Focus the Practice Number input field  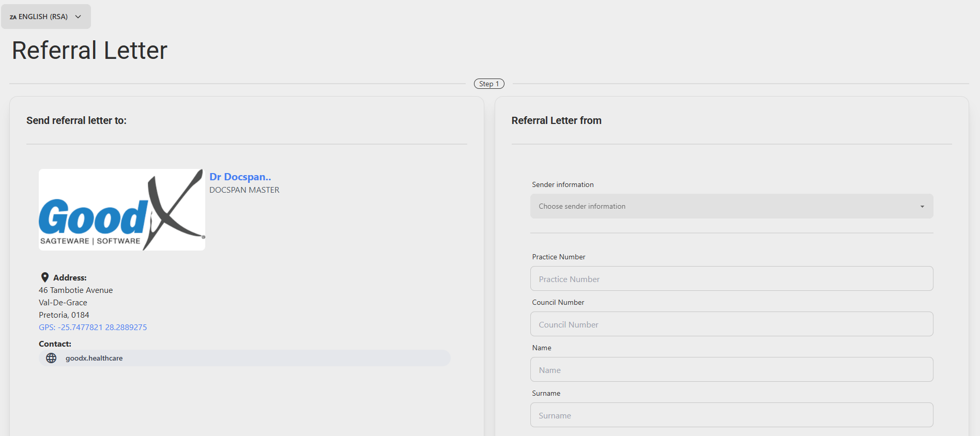click(x=731, y=279)
